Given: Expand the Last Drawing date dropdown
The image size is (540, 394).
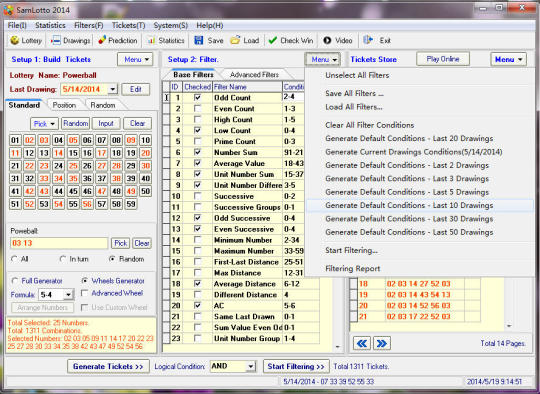Looking at the screenshot, I should click(112, 90).
